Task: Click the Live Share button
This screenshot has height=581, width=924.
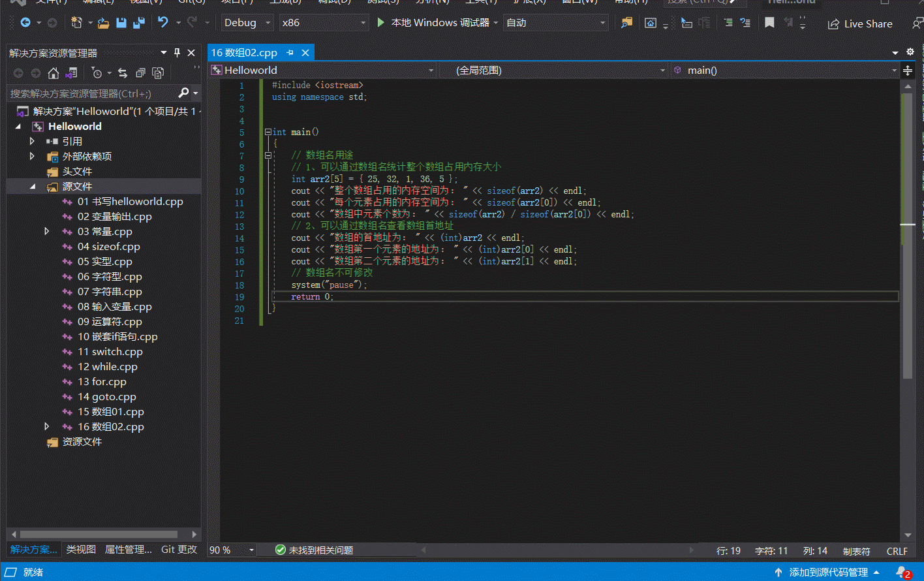Action: tap(860, 24)
